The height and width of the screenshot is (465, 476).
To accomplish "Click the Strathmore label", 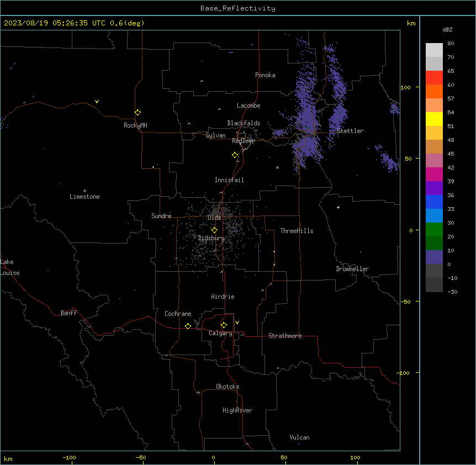I will [x=285, y=336].
